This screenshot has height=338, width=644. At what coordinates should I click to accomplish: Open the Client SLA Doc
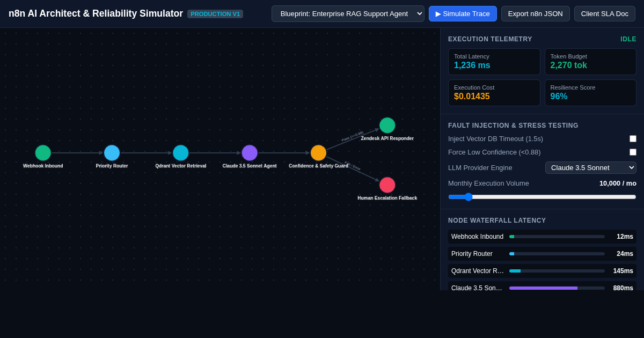(605, 13)
